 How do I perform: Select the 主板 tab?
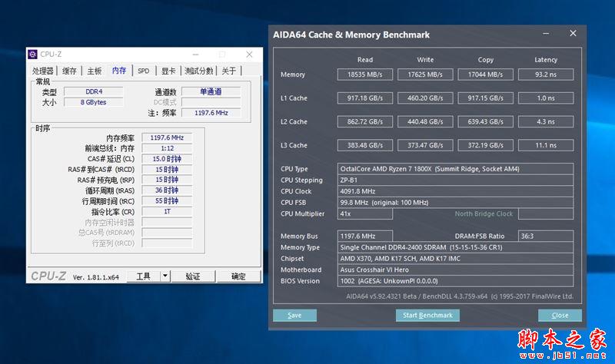94,71
